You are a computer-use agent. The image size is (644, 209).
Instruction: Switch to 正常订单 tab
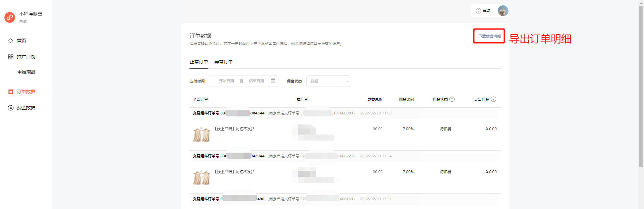point(199,62)
